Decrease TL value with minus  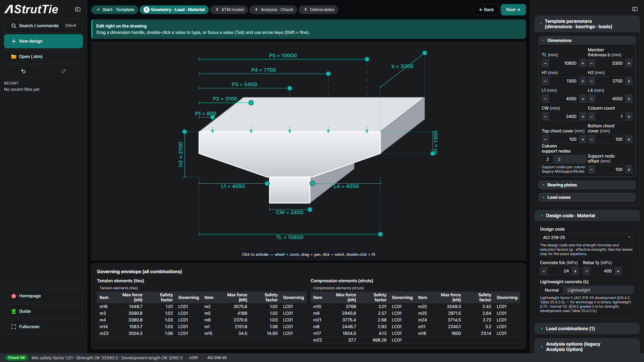pos(545,63)
